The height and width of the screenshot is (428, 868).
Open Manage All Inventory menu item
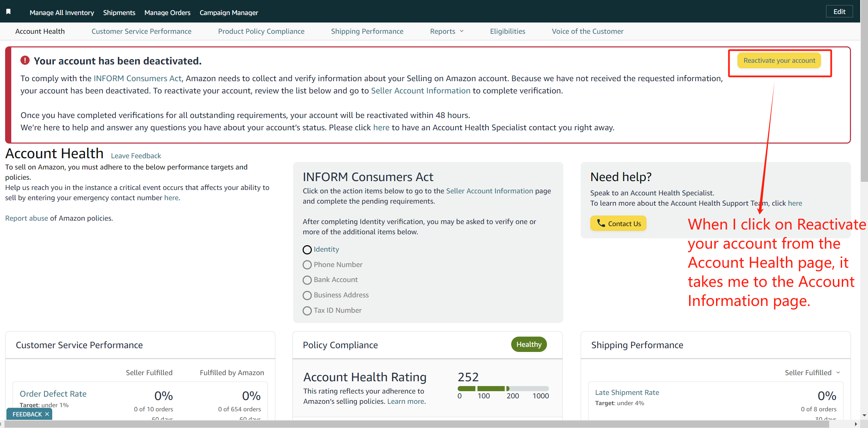point(62,13)
